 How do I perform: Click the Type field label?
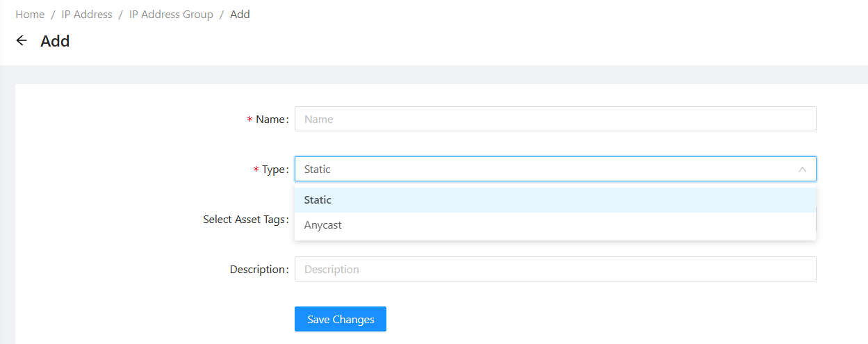click(274, 170)
